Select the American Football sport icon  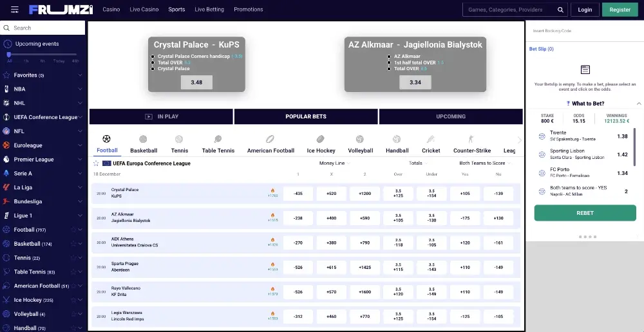pyautogui.click(x=270, y=139)
